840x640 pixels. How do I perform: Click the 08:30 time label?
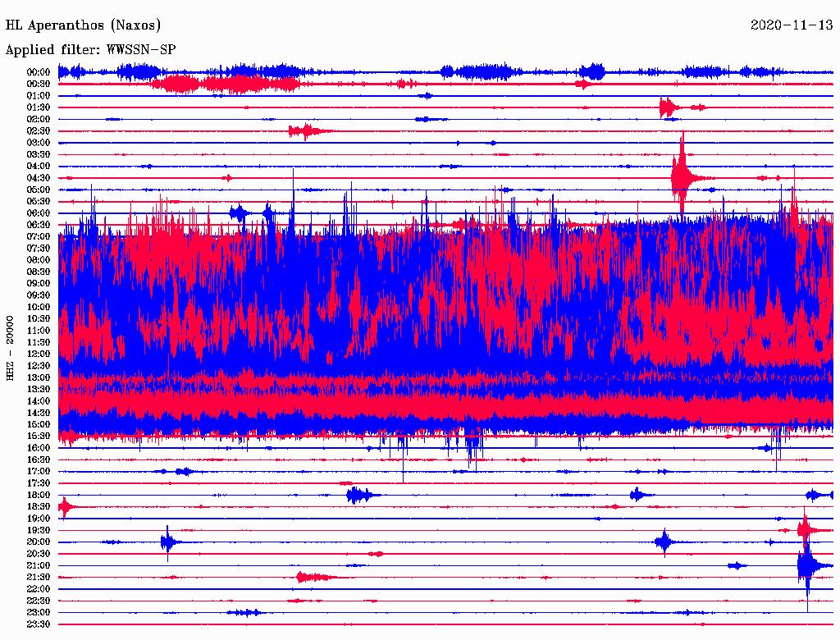click(x=39, y=272)
